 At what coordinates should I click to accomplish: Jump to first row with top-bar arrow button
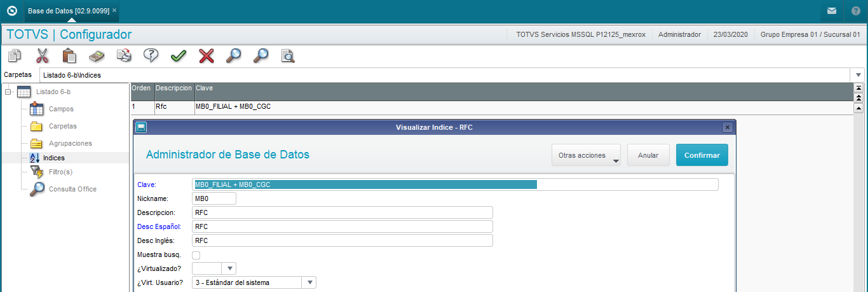click(859, 88)
